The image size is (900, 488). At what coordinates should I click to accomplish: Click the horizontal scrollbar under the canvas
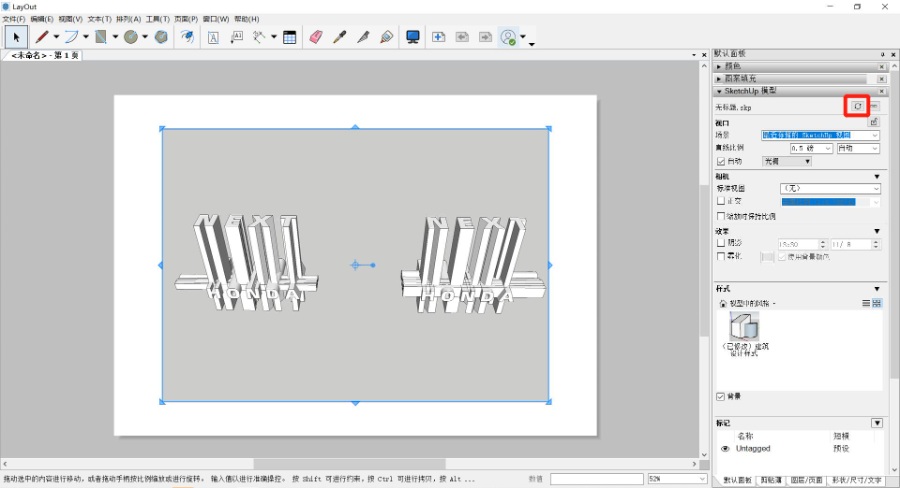point(349,463)
